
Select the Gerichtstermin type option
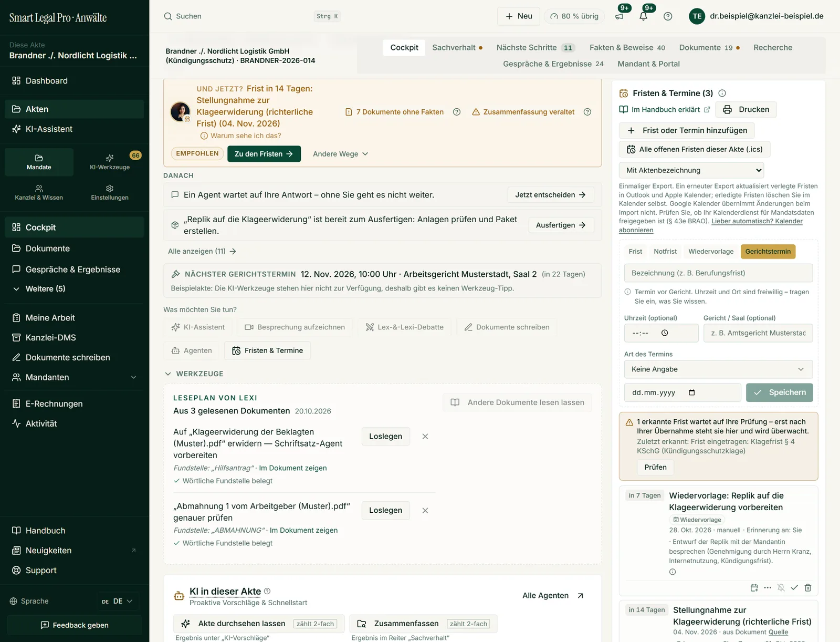(768, 252)
